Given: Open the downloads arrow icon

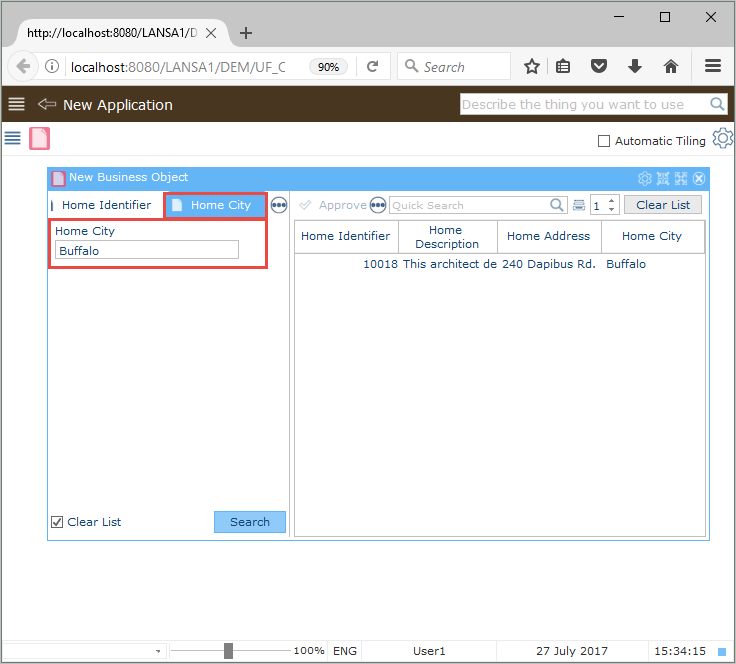Looking at the screenshot, I should pos(635,66).
